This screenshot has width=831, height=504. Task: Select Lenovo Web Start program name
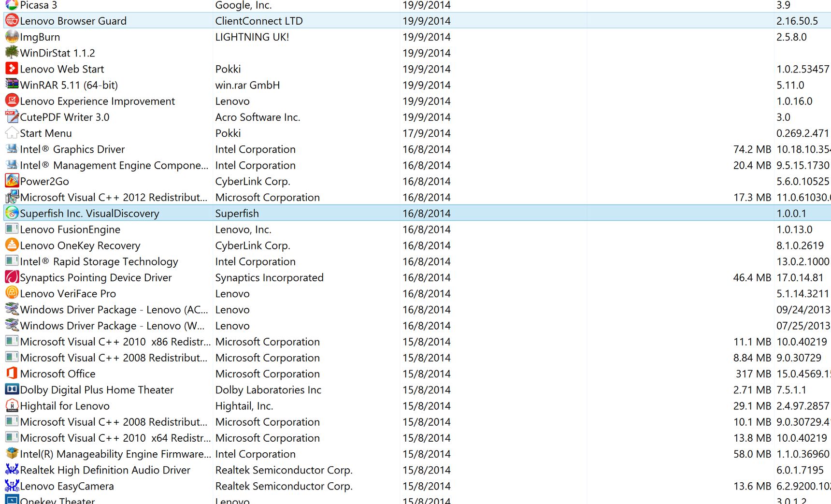(x=62, y=69)
